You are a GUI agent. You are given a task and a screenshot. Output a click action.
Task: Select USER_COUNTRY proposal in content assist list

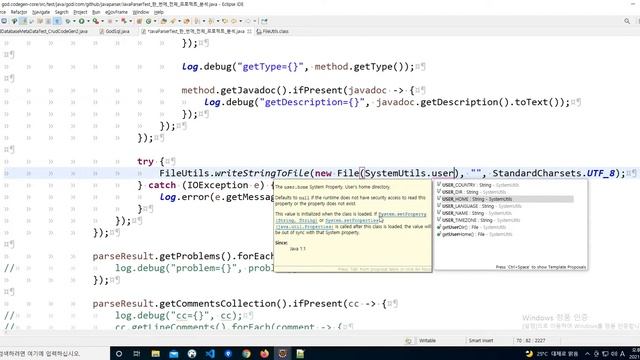[x=478, y=185]
